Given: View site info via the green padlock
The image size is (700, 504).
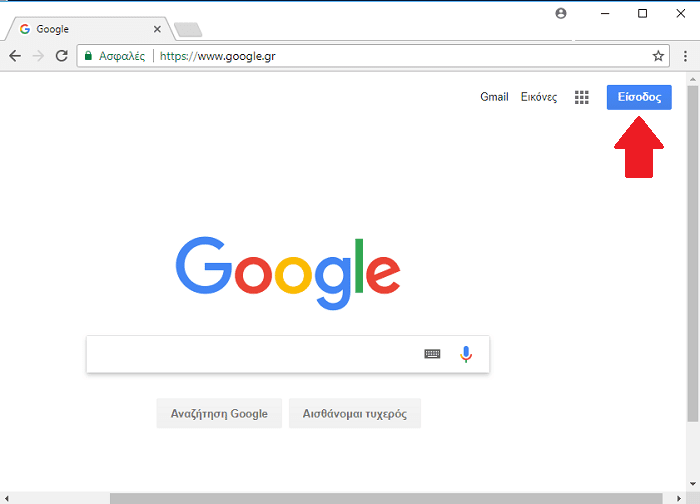Looking at the screenshot, I should click(88, 56).
